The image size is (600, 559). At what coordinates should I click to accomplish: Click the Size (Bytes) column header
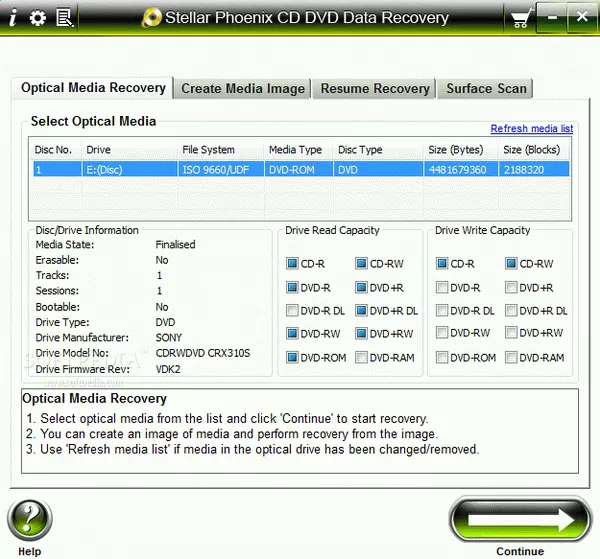[x=461, y=150]
